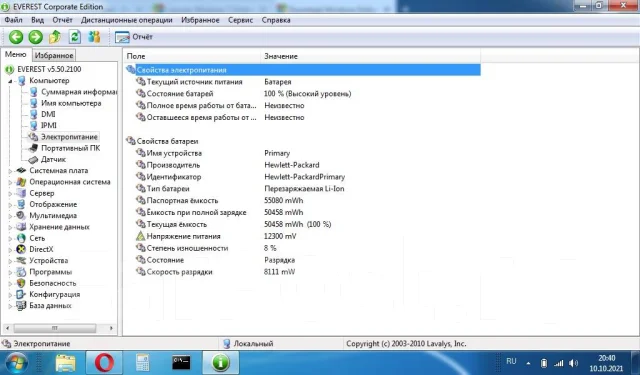Switch to the Меню tab
Screen dimensions: 640x375
16,54
